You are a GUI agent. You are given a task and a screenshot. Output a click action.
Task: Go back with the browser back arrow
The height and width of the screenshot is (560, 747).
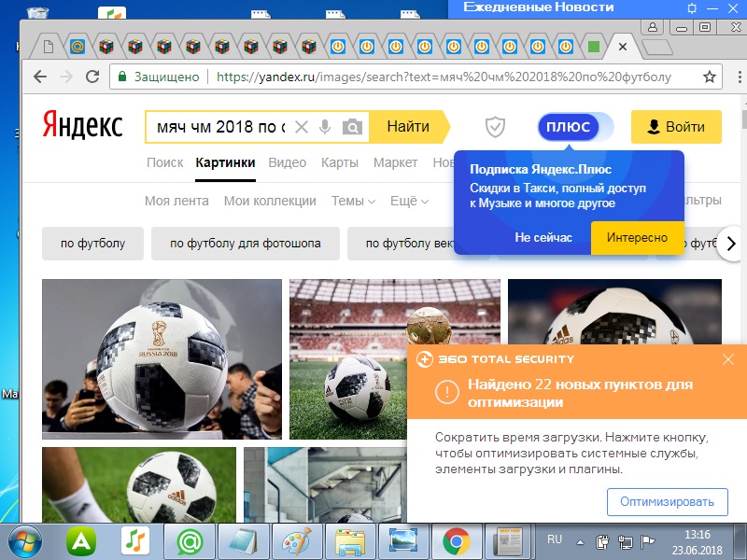[x=40, y=77]
